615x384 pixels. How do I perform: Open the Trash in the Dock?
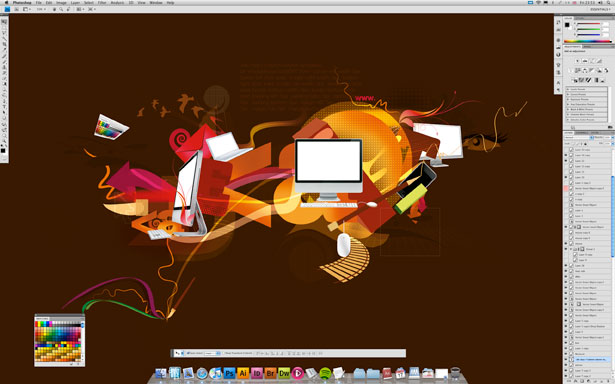[455, 373]
